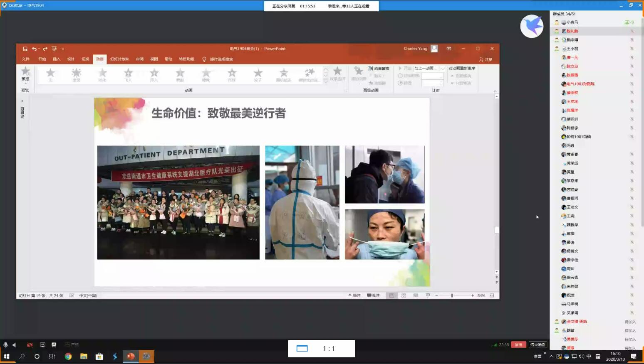Expand the collapsed slide thumbnail pane
The height and width of the screenshot is (364, 644).
click(x=22, y=101)
